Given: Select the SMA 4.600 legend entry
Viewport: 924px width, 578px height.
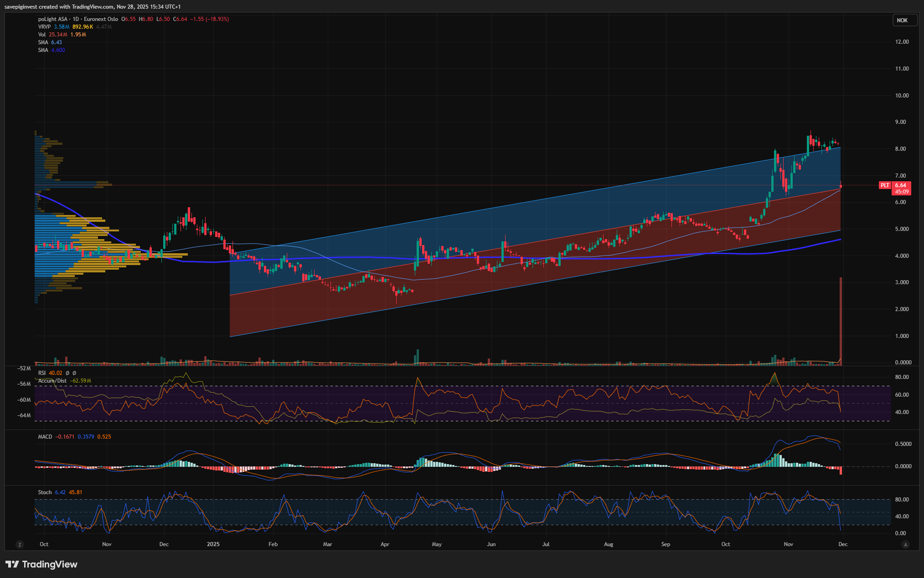Looking at the screenshot, I should point(51,50).
